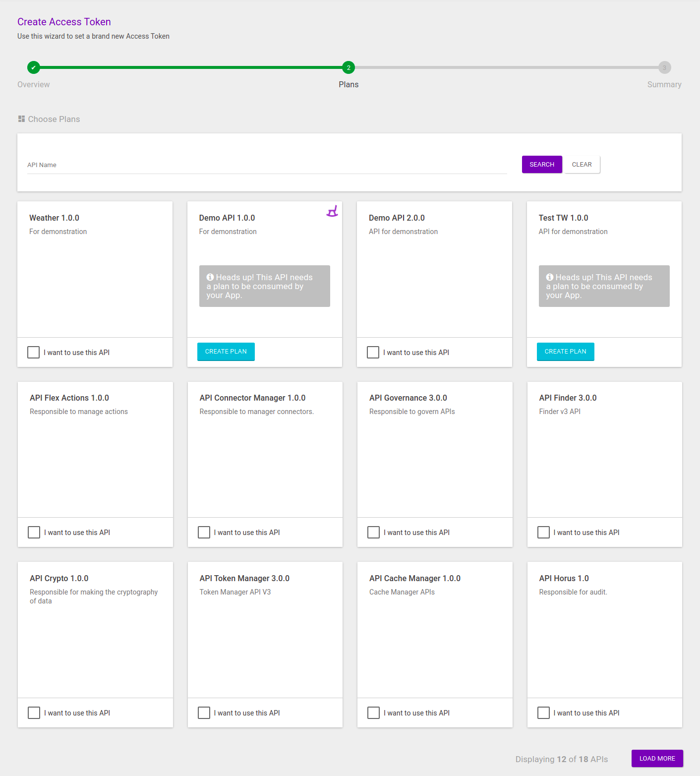700x776 pixels.
Task: Click the green checkmark on the Overview step
Action: tap(33, 67)
